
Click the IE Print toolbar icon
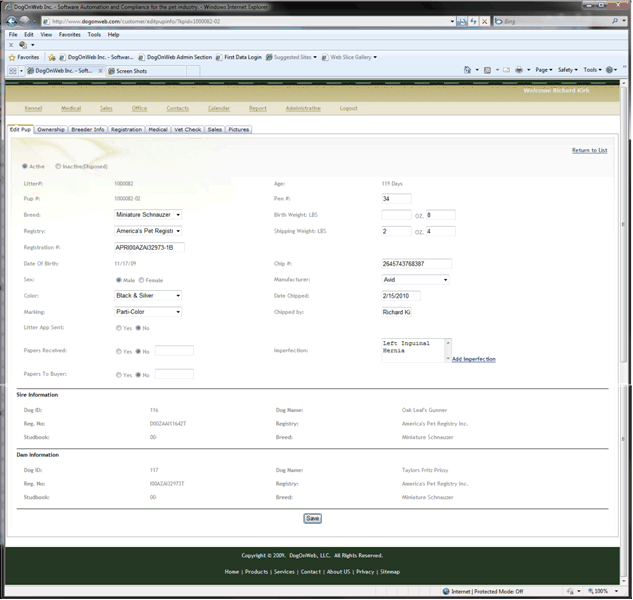click(518, 70)
